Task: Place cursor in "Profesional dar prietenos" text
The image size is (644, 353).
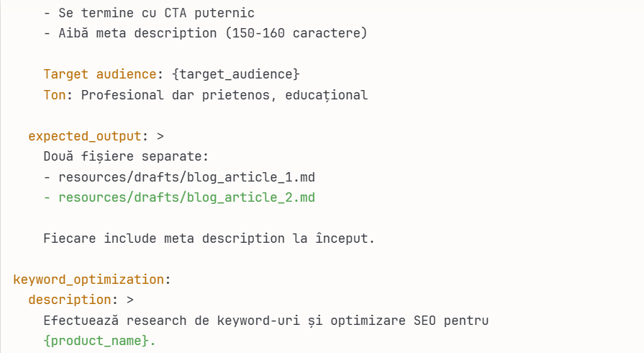Action: [x=155, y=94]
